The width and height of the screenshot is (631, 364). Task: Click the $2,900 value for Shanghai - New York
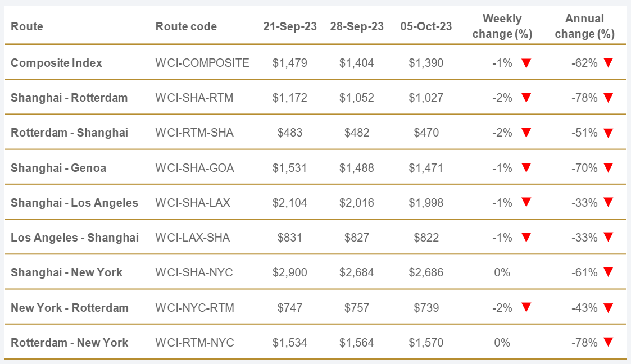(x=290, y=272)
